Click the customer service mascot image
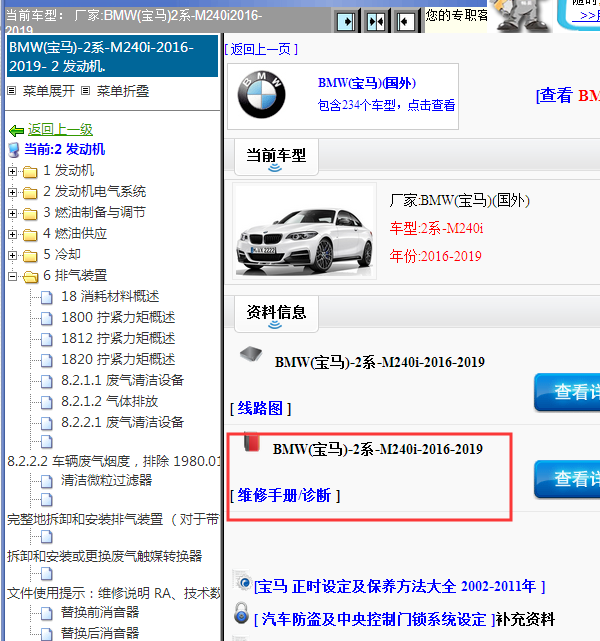 click(x=520, y=16)
